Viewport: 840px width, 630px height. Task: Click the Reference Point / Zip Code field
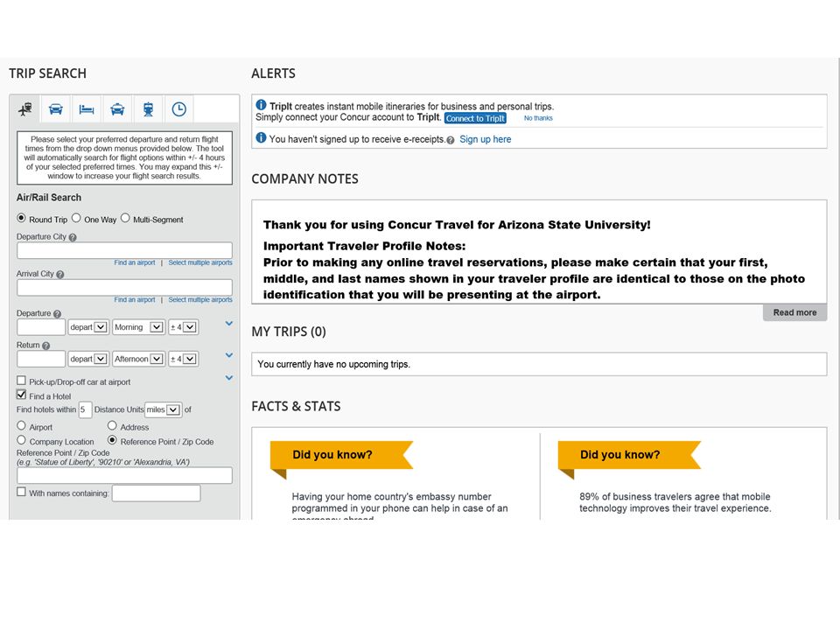(124, 475)
